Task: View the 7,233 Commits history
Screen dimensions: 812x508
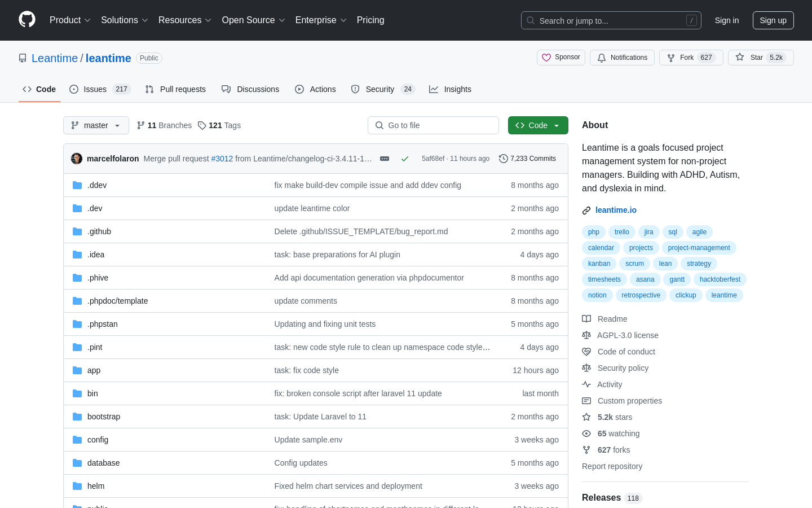Action: 527,159
